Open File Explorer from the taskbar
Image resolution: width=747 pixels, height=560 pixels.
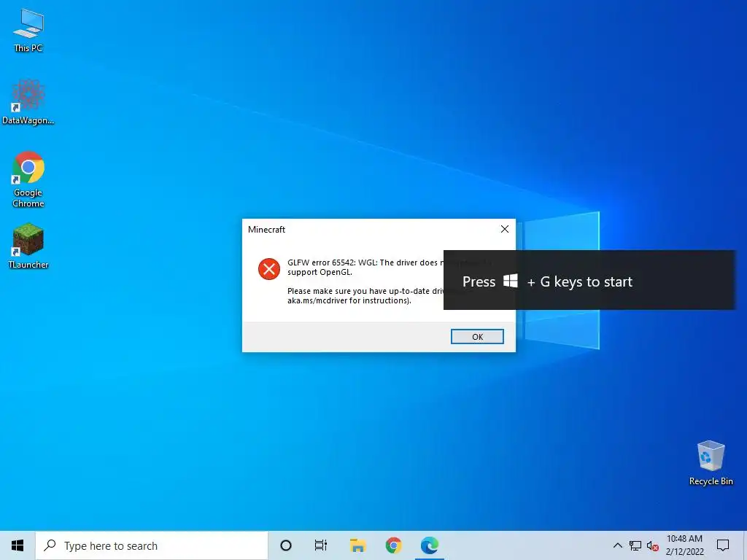coord(357,545)
